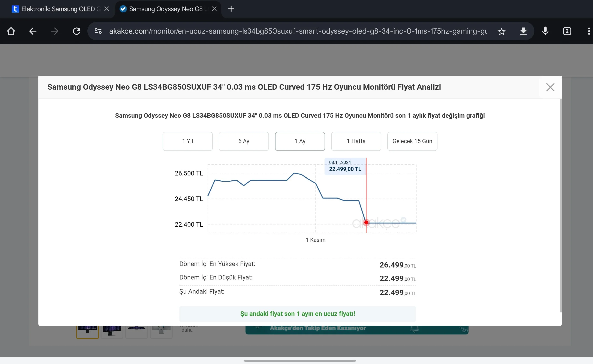Click the dialog's vertical scrollbar

tap(560, 206)
